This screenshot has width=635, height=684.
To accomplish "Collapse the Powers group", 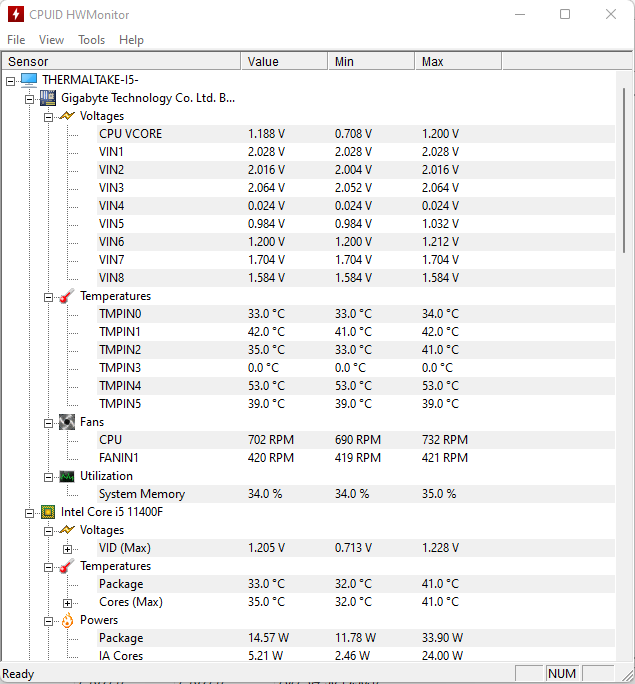I will [48, 622].
